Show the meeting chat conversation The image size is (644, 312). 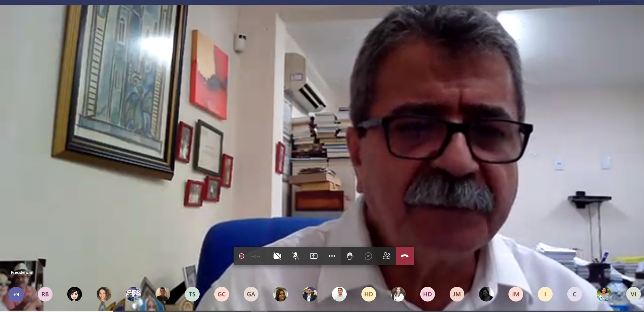pyautogui.click(x=368, y=256)
